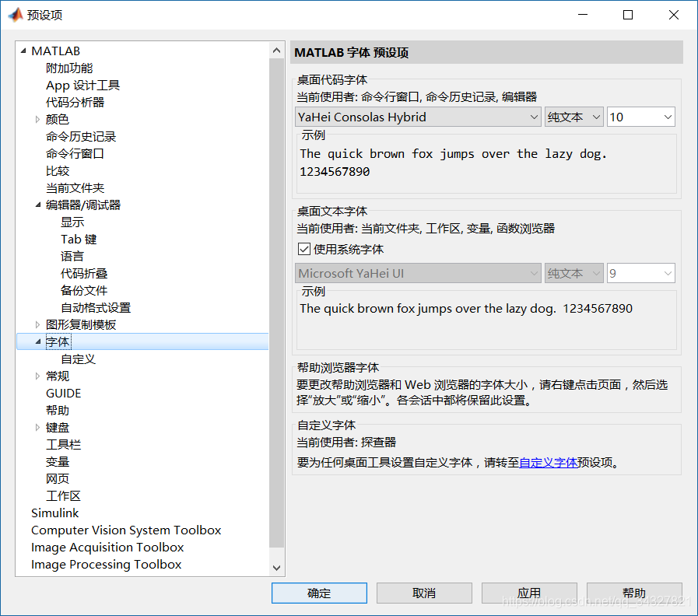Select 显示 under 编辑器/调试器

(x=72, y=222)
